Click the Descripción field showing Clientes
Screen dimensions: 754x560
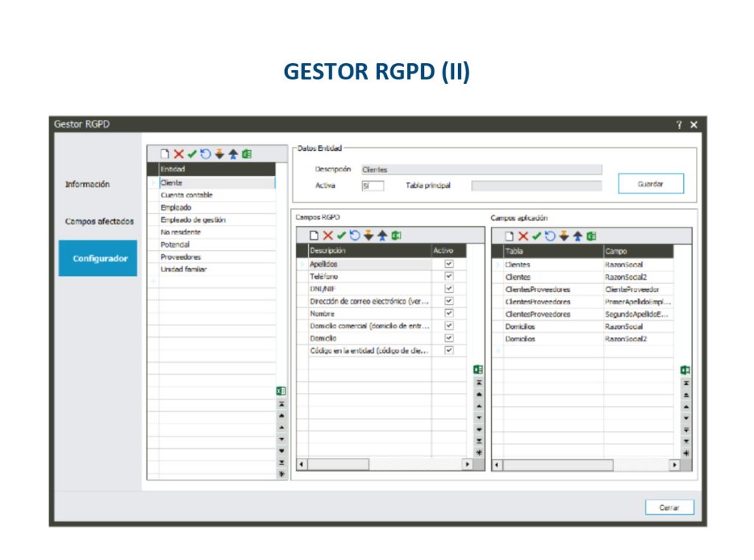coord(479,169)
